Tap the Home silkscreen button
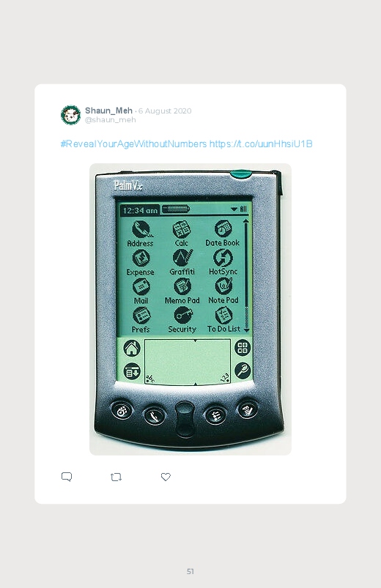381x588 pixels. pos(132,348)
